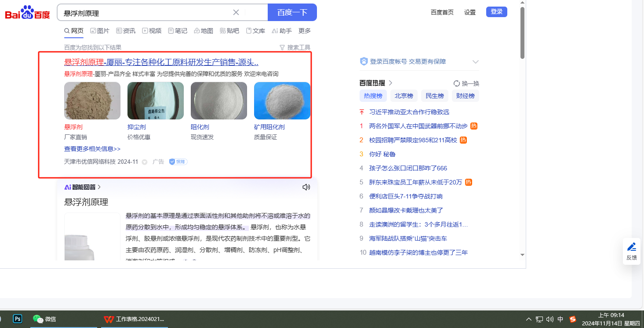
Task: Open the 抑尘剂 product link
Action: point(137,127)
